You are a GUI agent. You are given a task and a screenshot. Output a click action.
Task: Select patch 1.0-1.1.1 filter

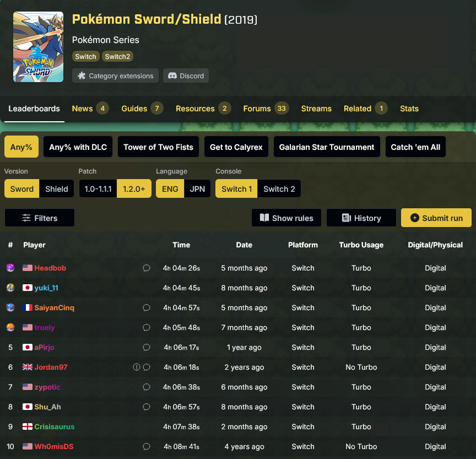click(98, 188)
